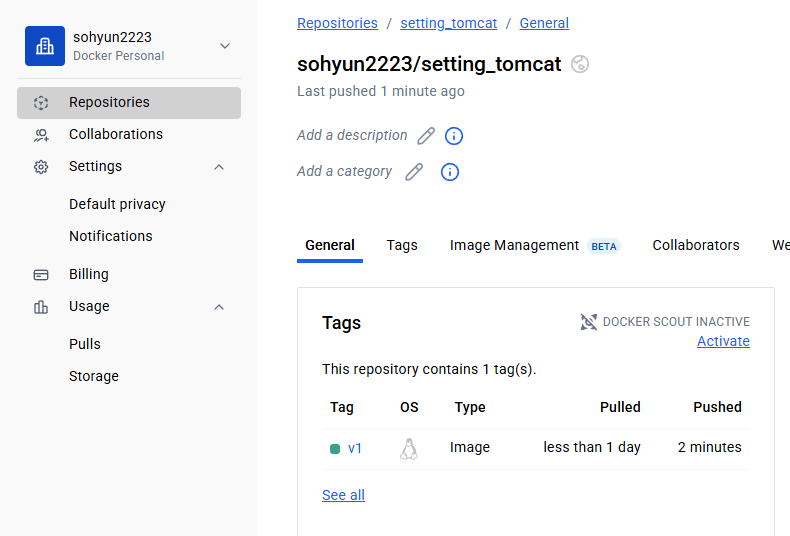Image resolution: width=790 pixels, height=536 pixels.
Task: Click the Linux penguin OS icon
Action: point(408,448)
